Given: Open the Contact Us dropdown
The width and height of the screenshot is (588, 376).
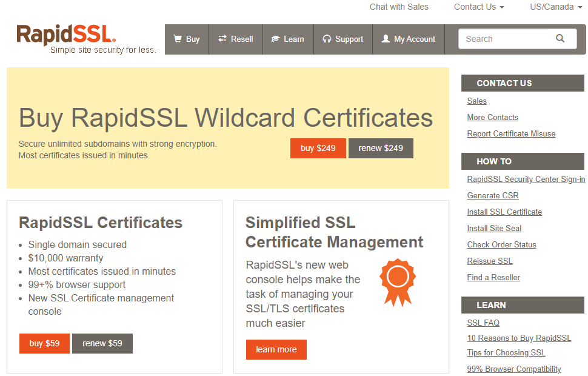Looking at the screenshot, I should 479,7.
